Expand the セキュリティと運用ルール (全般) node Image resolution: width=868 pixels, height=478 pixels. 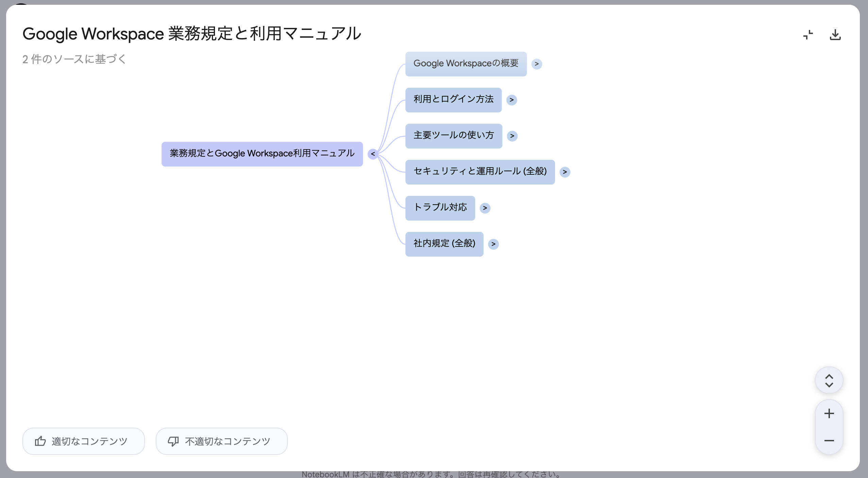click(x=565, y=172)
